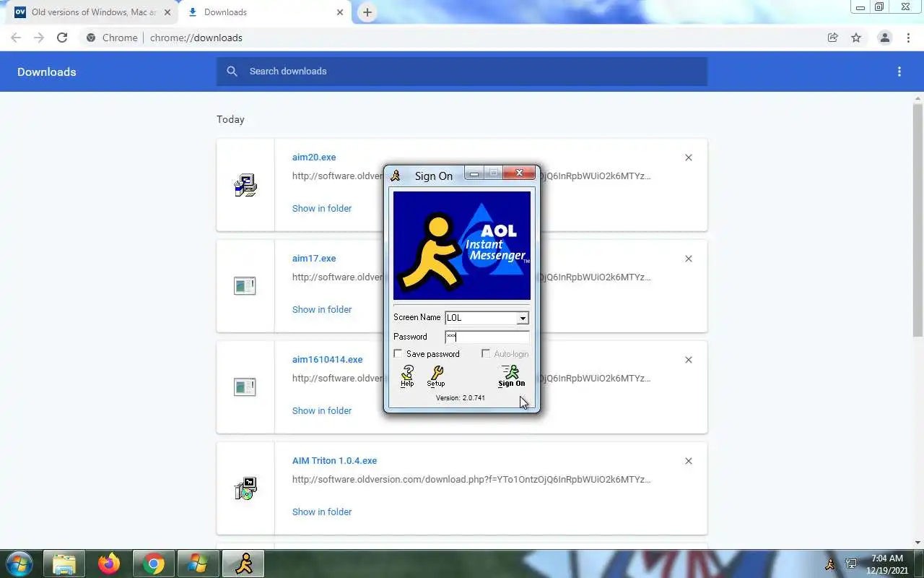This screenshot has width=924, height=578.
Task: Toggle the Auto-login checkbox
Action: (x=486, y=353)
